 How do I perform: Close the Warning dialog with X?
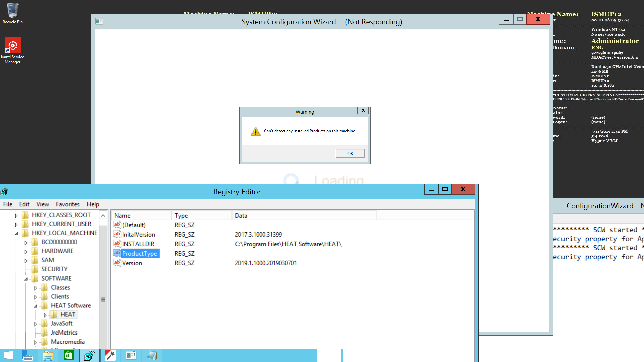tap(363, 110)
